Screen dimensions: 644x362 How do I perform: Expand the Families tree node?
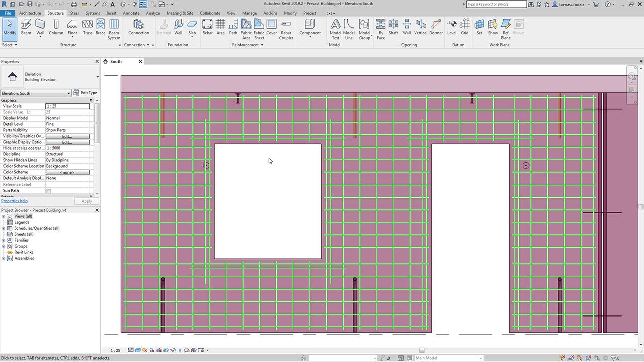3,240
